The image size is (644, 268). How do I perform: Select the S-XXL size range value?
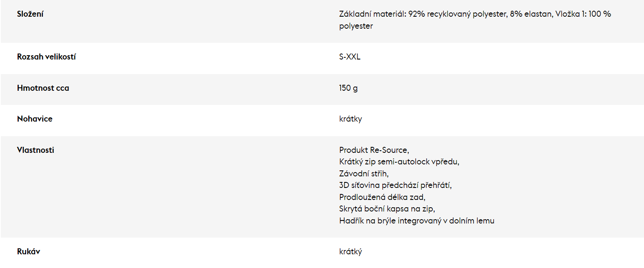coord(350,57)
